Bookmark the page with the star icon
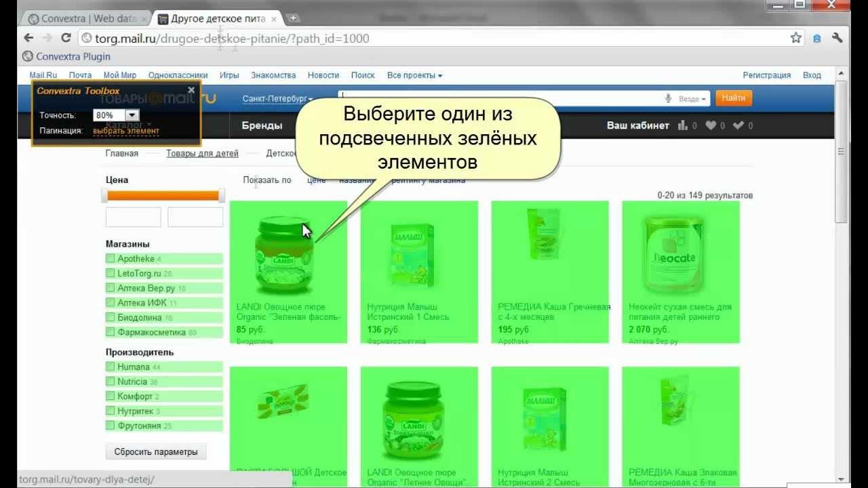The height and width of the screenshot is (488, 868). (x=796, y=38)
